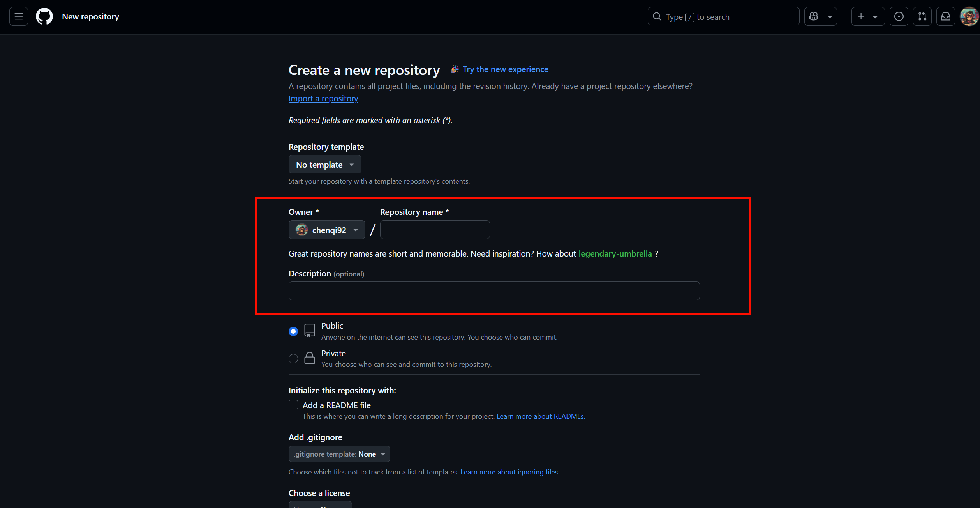Expand the No template dropdown
Screen dimensions: 980x508
coord(324,165)
